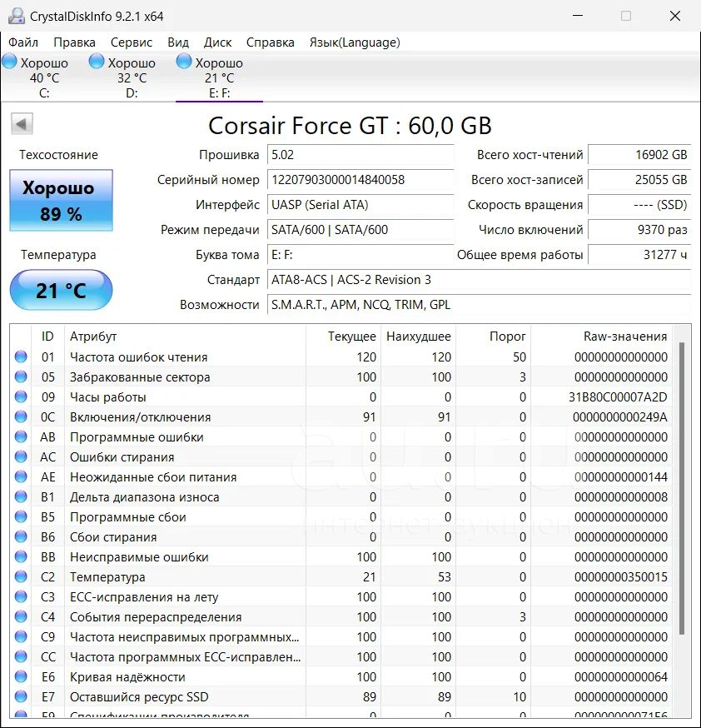701x728 pixels.
Task: Click status orb for C2 Температура row
Action: [x=21, y=576]
